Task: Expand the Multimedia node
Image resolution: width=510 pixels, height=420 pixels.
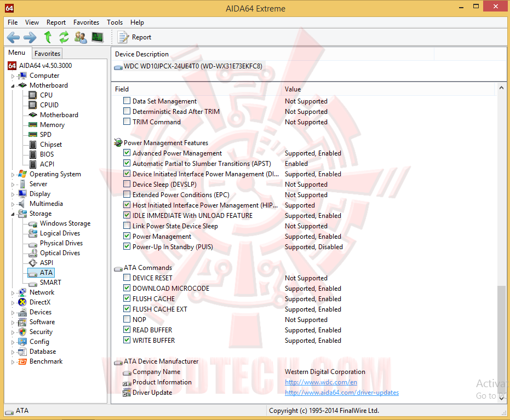Action: tap(13, 204)
